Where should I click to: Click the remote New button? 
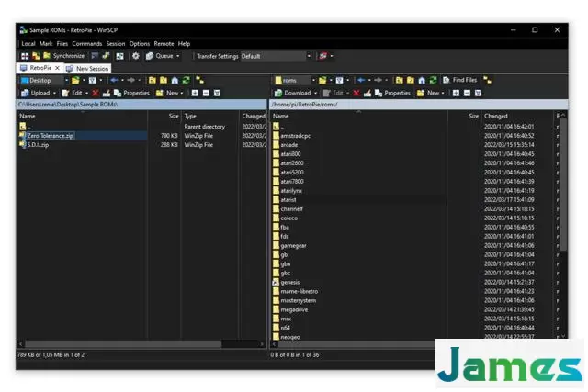428,93
